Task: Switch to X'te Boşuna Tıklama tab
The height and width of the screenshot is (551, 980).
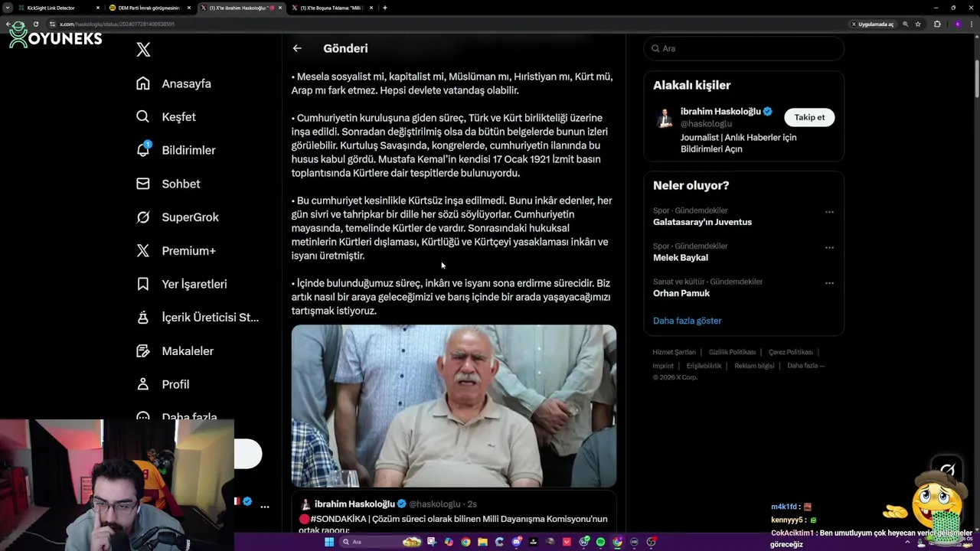Action: pyautogui.click(x=331, y=8)
